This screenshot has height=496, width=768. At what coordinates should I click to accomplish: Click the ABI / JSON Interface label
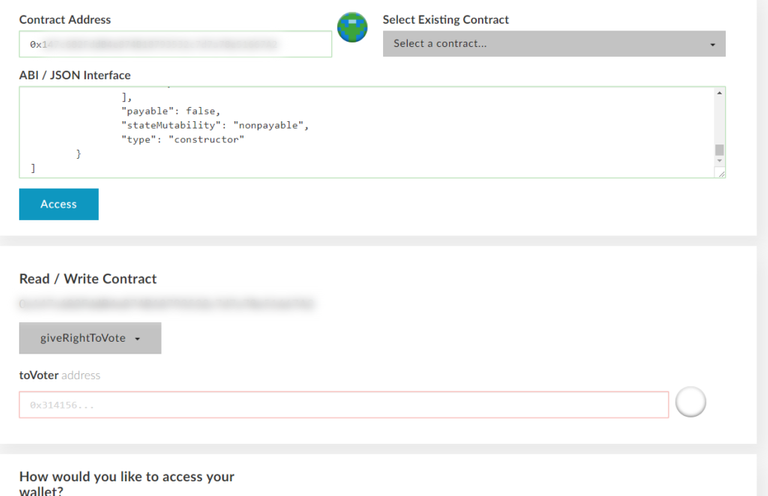(x=75, y=75)
